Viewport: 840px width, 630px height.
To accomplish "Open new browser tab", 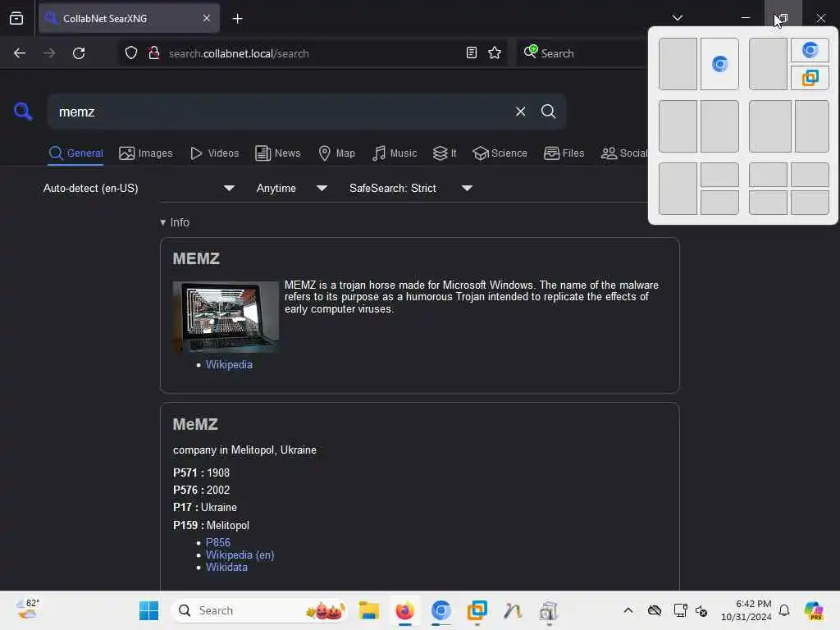I will point(237,19).
